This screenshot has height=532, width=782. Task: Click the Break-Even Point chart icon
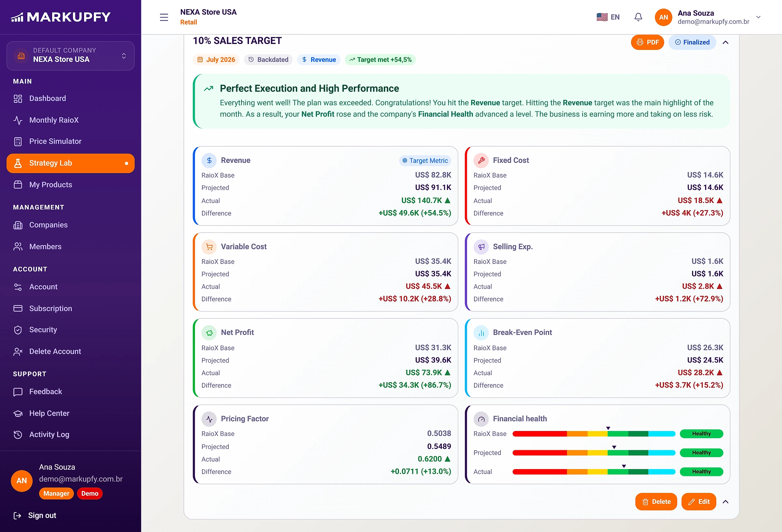(481, 333)
